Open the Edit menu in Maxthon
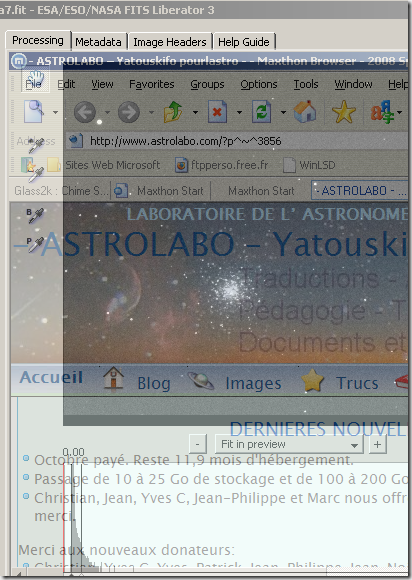412x580 pixels. (66, 84)
